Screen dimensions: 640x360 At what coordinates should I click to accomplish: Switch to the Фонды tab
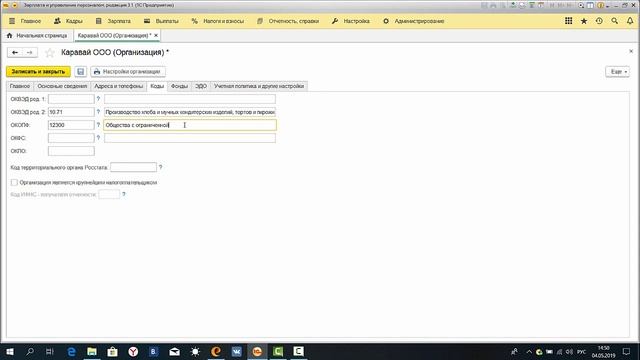(179, 86)
